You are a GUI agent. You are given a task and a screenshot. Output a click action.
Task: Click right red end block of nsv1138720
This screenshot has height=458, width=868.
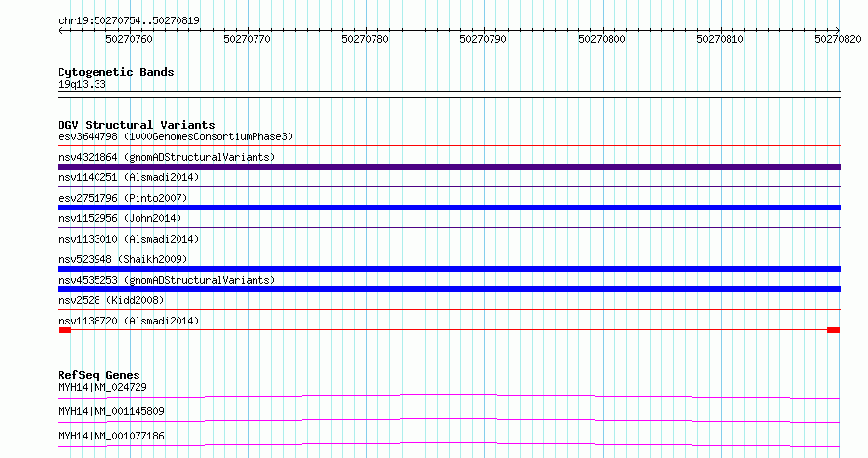833,330
